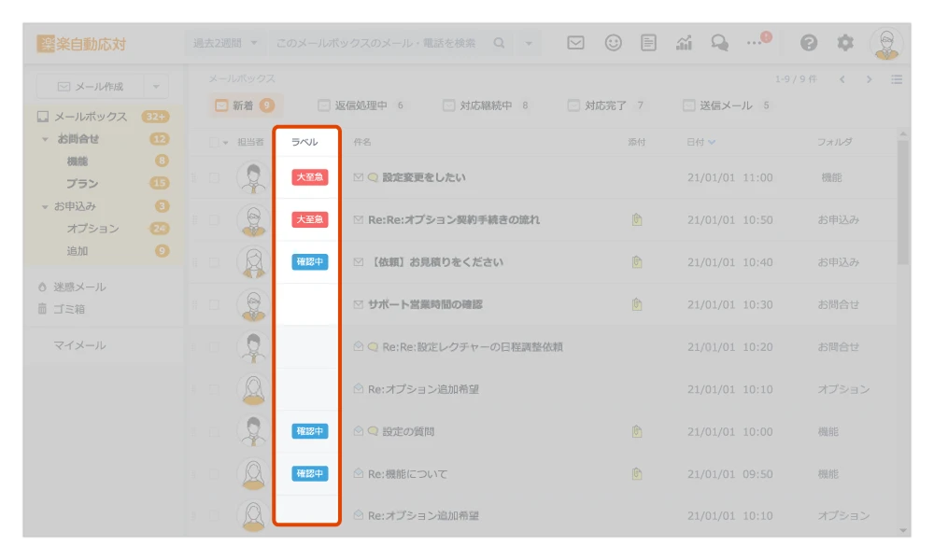This screenshot has width=934, height=560.
Task: Open ゴミ箱 trash folder
Action: pos(62,309)
